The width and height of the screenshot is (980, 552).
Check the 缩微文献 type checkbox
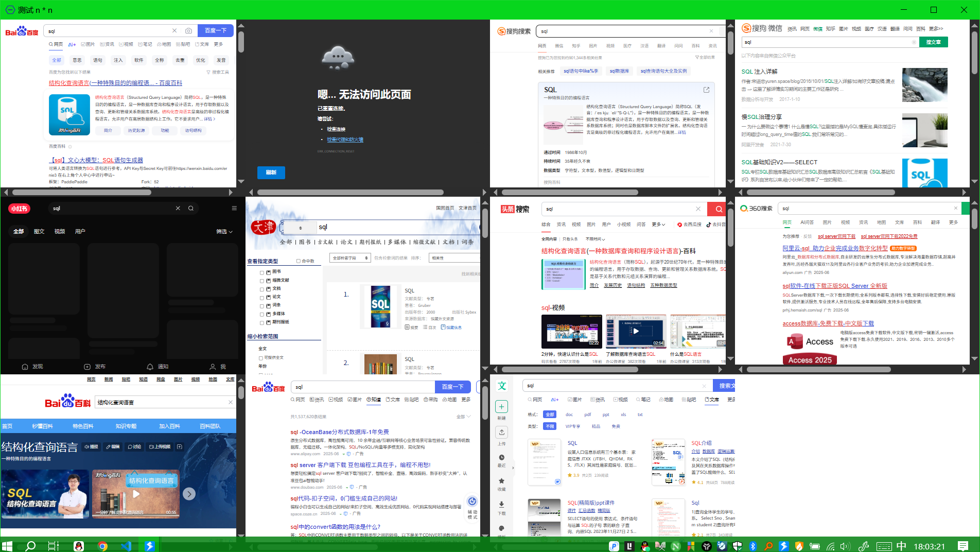tap(262, 281)
